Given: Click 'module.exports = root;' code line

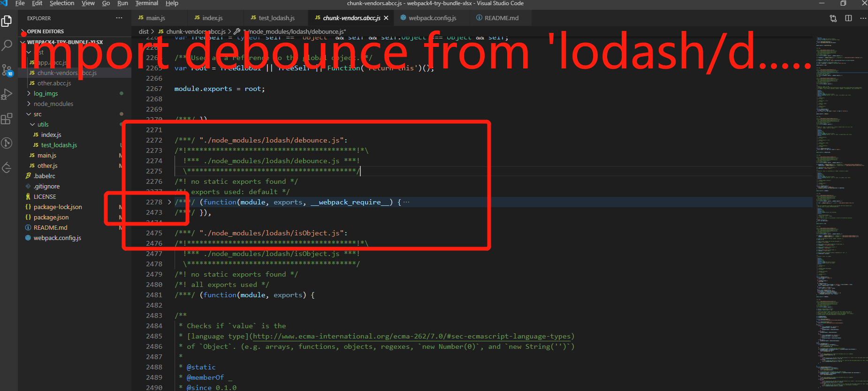Looking at the screenshot, I should [x=220, y=89].
